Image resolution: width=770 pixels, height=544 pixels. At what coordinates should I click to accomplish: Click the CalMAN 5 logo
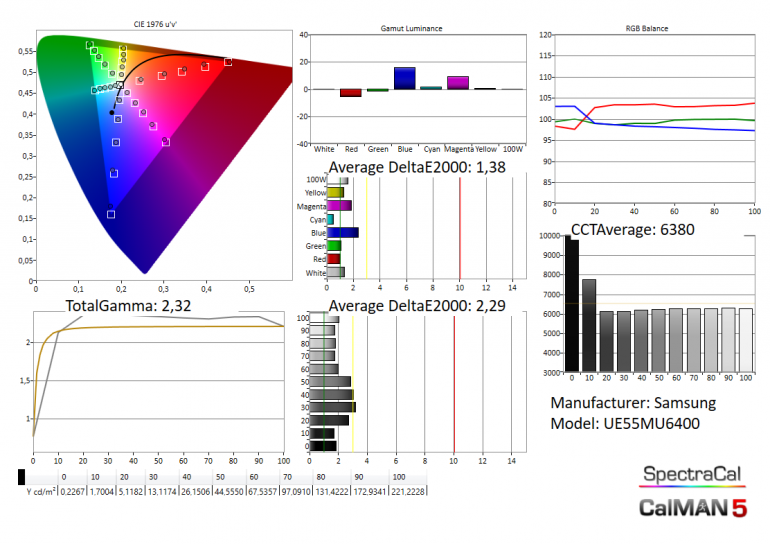click(692, 507)
